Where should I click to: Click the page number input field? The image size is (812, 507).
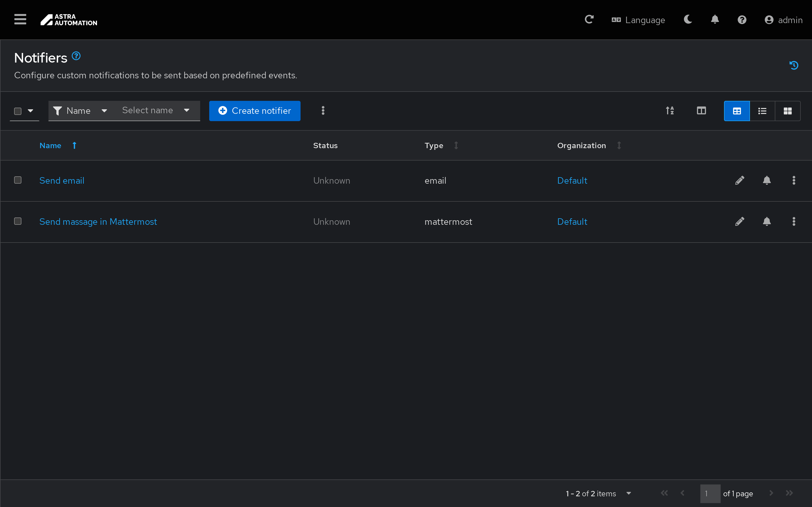tap(710, 493)
